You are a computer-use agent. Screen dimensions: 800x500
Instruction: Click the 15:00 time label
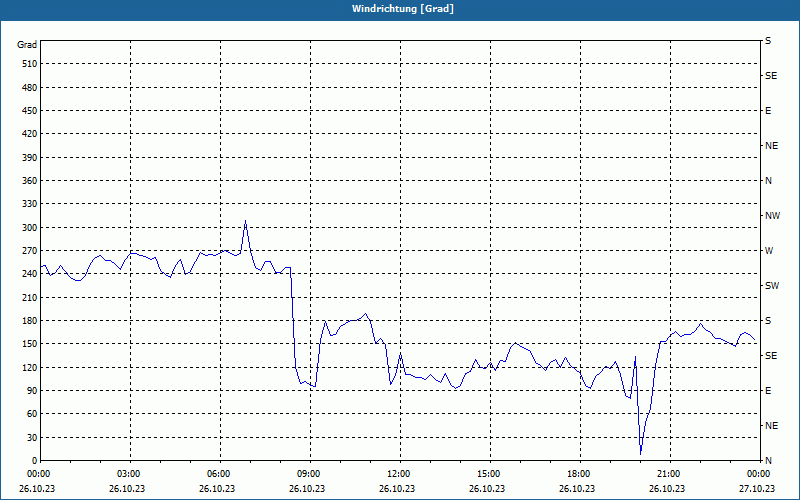click(x=488, y=474)
